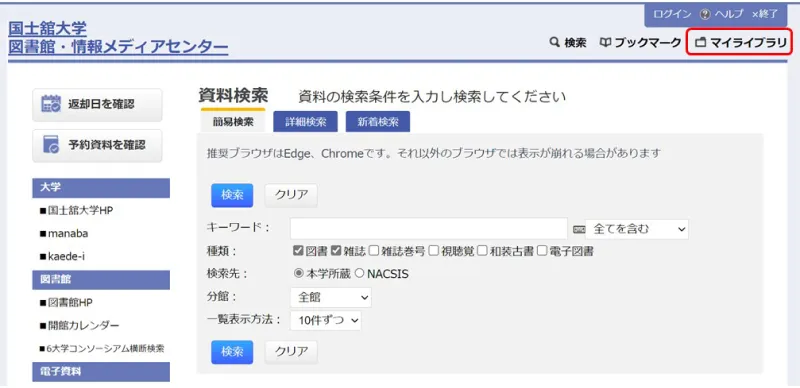The height and width of the screenshot is (388, 800).
Task: Tick the 和装古書 checkbox
Action: point(482,251)
